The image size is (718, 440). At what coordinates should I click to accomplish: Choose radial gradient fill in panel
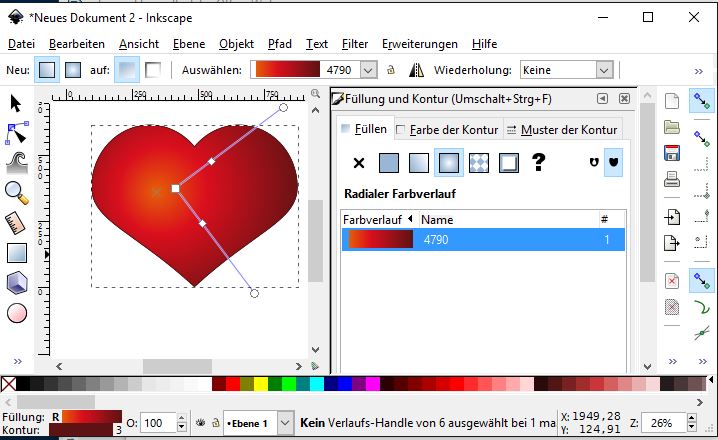[449, 163]
